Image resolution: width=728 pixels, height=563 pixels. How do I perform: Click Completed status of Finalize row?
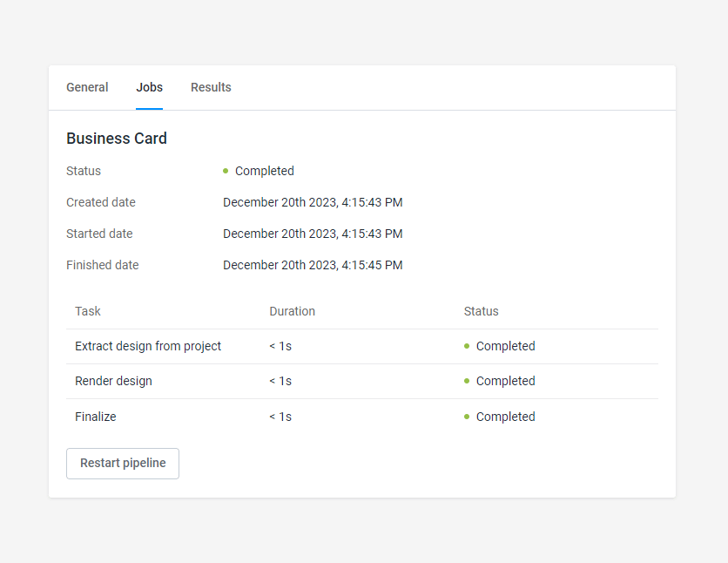(506, 417)
